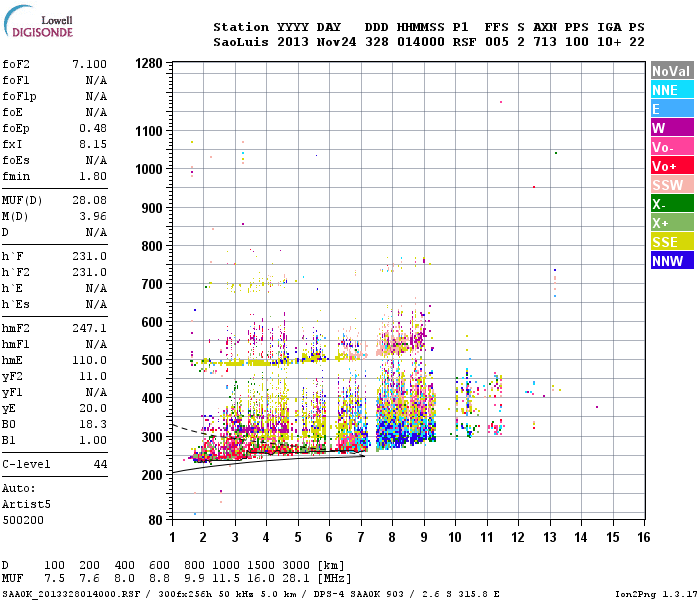700x600 pixels.
Task: Click the Artist5 auto-scaling label
Action: click(x=26, y=504)
